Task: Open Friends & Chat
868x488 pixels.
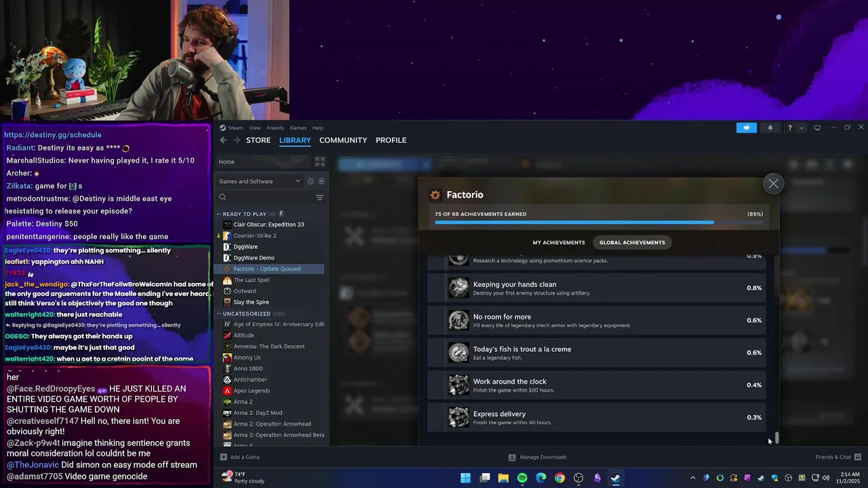Action: click(x=838, y=457)
